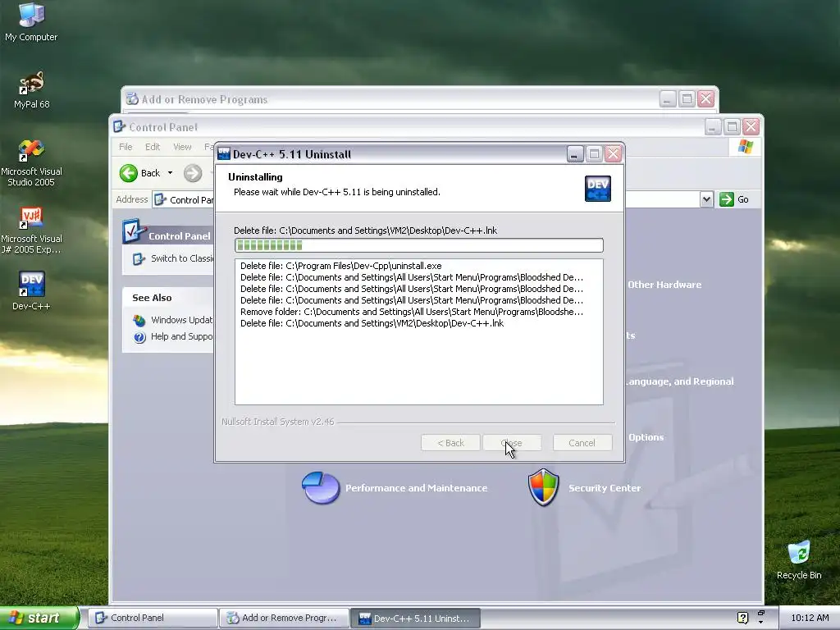Click the Forward arrow in Control Panel toolbar
The width and height of the screenshot is (840, 630).
193,173
